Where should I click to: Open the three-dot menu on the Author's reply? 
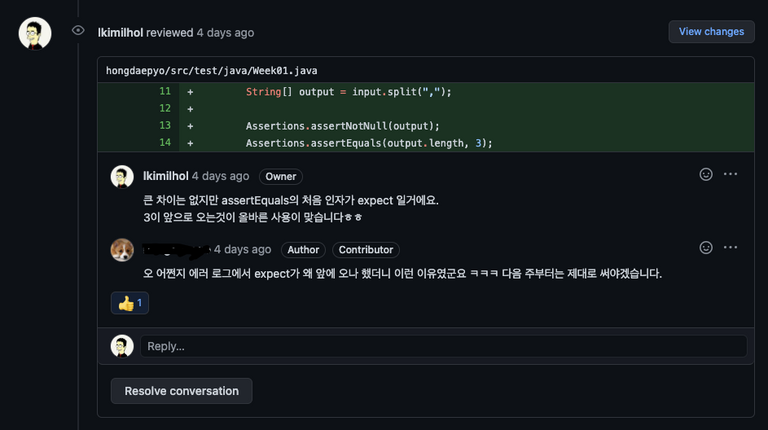tap(730, 248)
